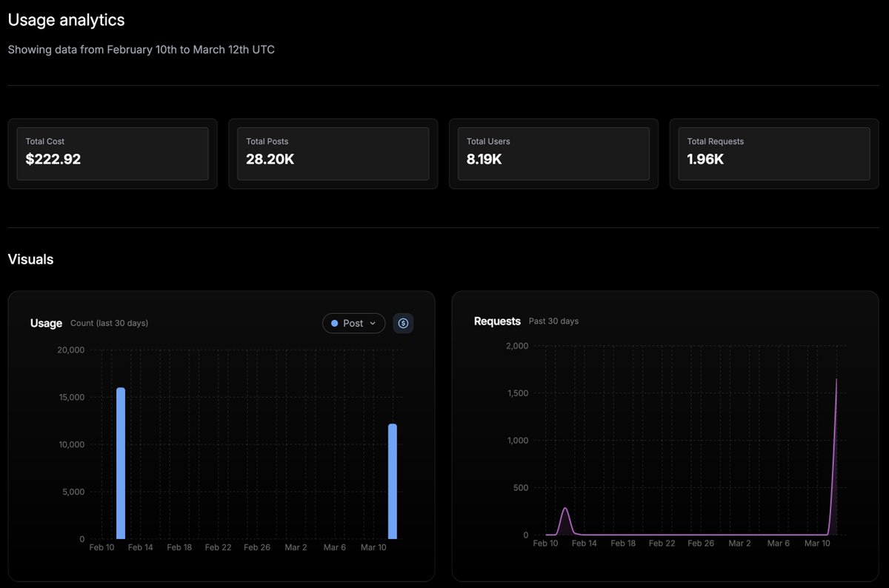
Task: Click the Feb 18 label in Requests chart
Action: click(623, 543)
